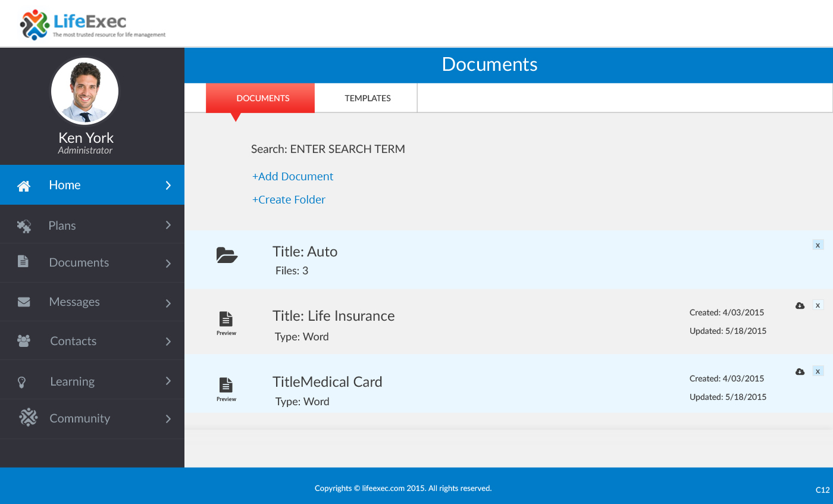
Task: Open Community in sidebar
Action: tap(92, 418)
